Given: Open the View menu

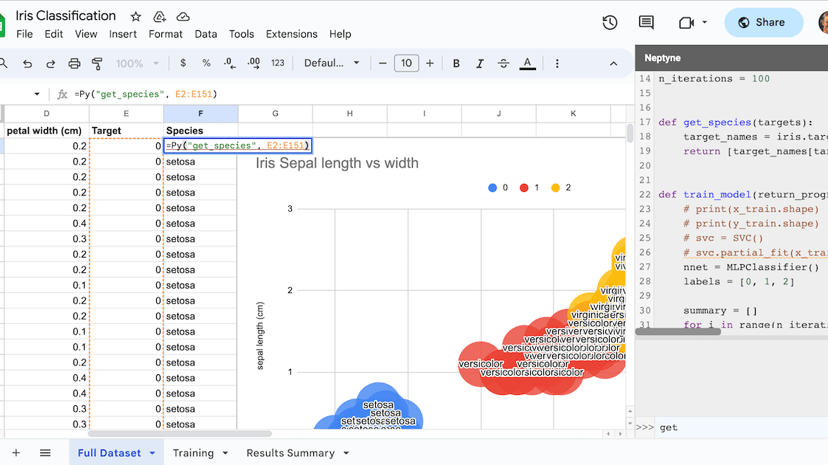Looking at the screenshot, I should click(86, 34).
